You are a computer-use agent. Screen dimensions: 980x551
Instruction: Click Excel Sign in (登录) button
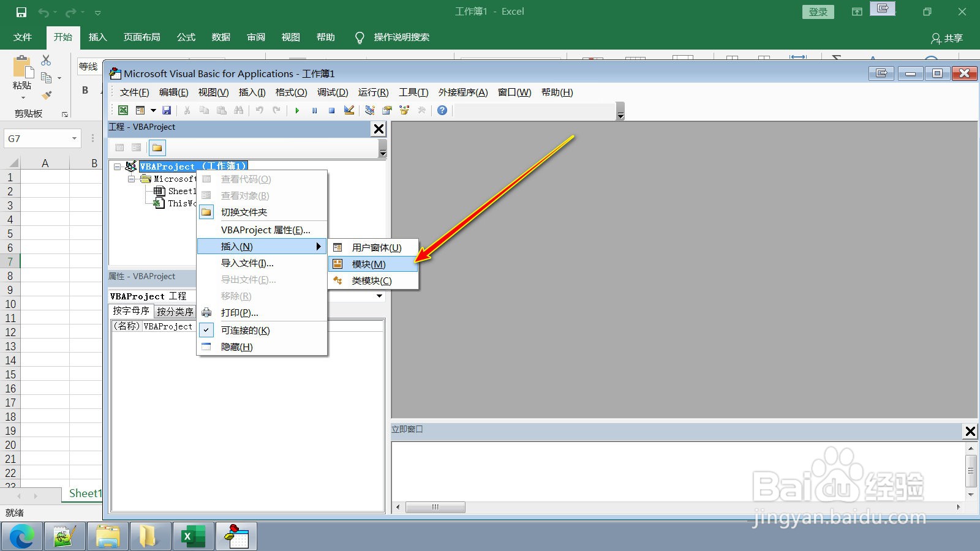pyautogui.click(x=818, y=12)
